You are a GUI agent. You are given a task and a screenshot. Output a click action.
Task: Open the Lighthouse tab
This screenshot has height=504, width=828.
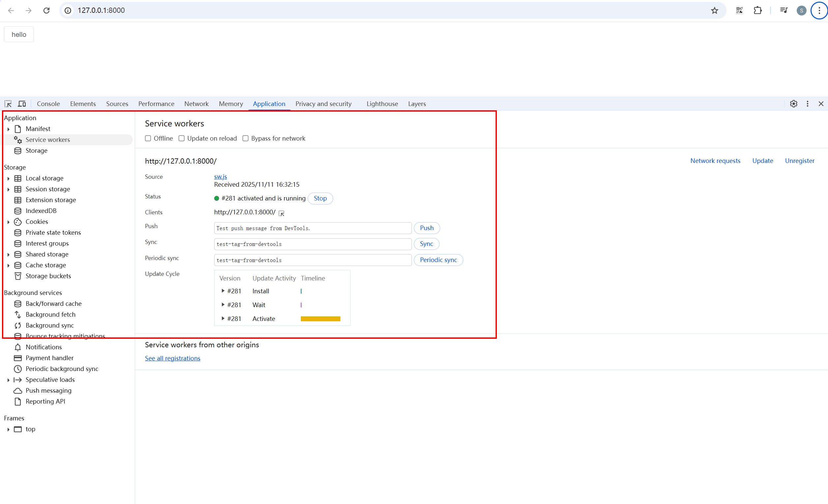point(382,104)
